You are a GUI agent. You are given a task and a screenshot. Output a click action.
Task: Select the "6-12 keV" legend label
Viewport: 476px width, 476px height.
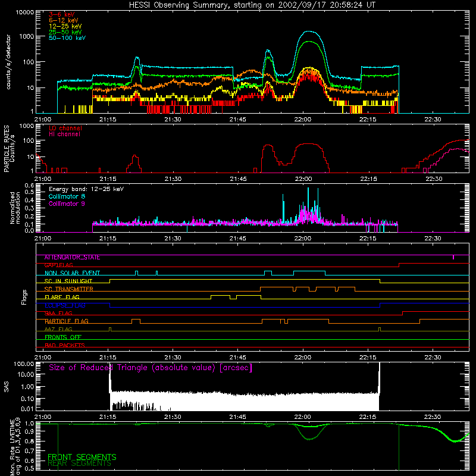64,20
